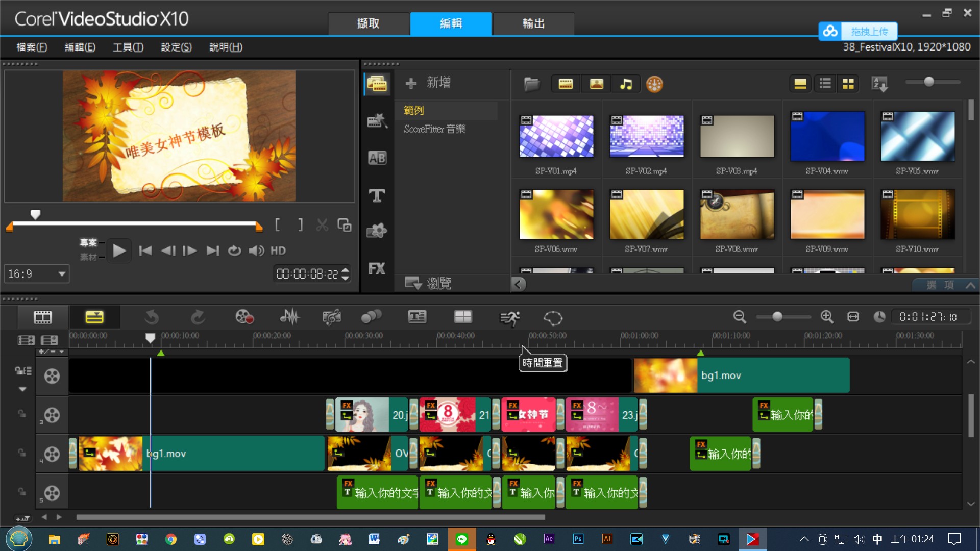Screen dimensions: 980x551
Task: Click the circular arrows timeline tool icon
Action: (x=553, y=318)
